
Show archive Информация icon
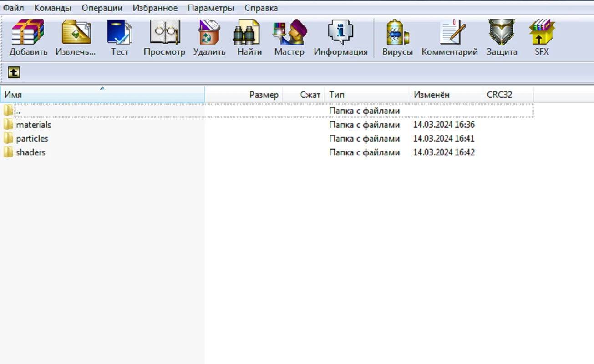coord(340,32)
